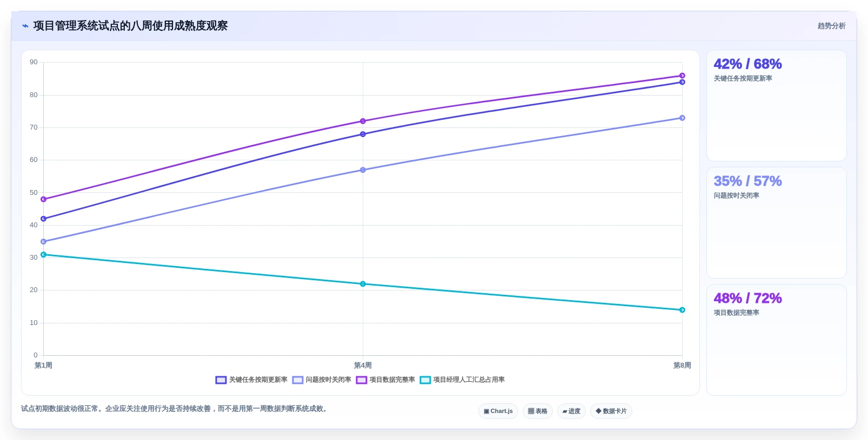
Task: Select the 48% / 72% metric card
Action: click(x=776, y=340)
